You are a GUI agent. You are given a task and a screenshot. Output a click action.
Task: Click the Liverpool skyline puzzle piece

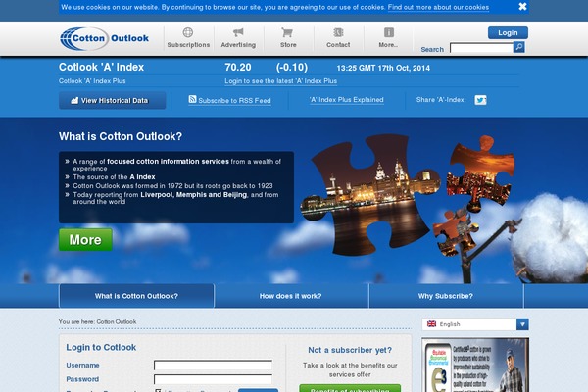369,195
